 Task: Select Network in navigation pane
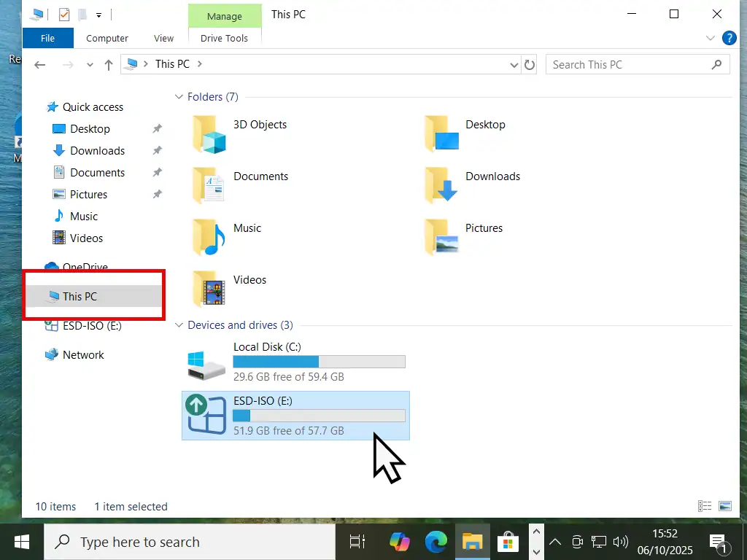(x=83, y=355)
